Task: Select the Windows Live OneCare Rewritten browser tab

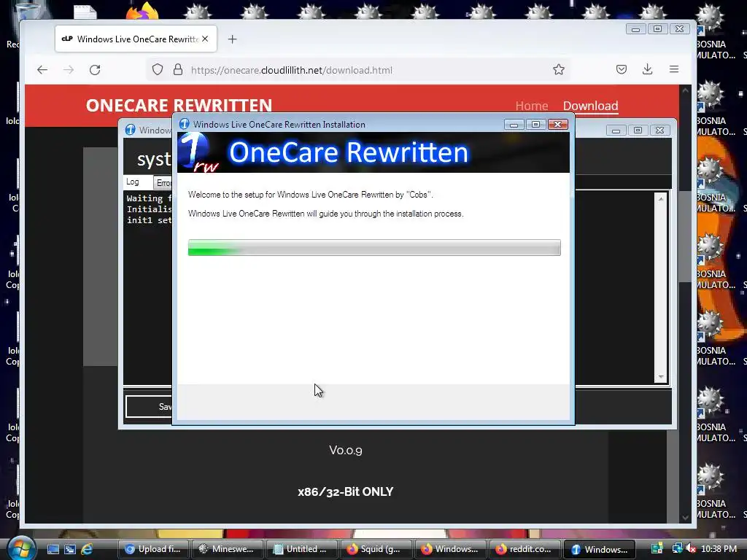Action: [x=136, y=39]
